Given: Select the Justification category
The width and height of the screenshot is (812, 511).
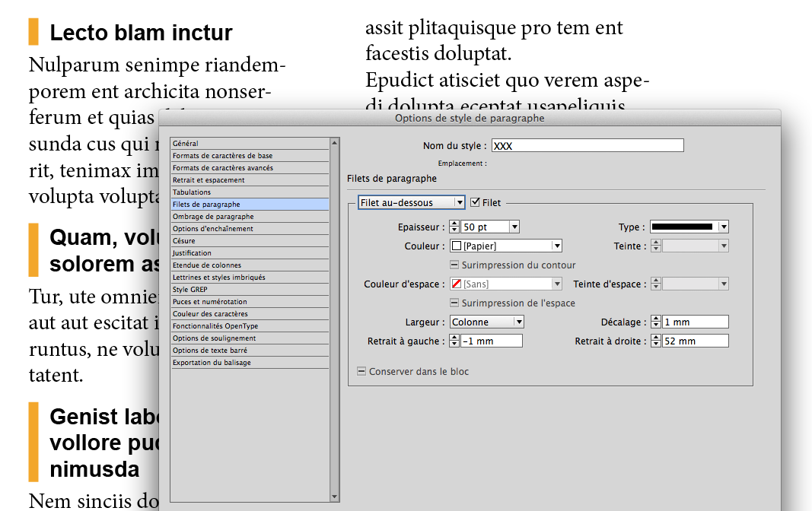Looking at the screenshot, I should point(250,252).
